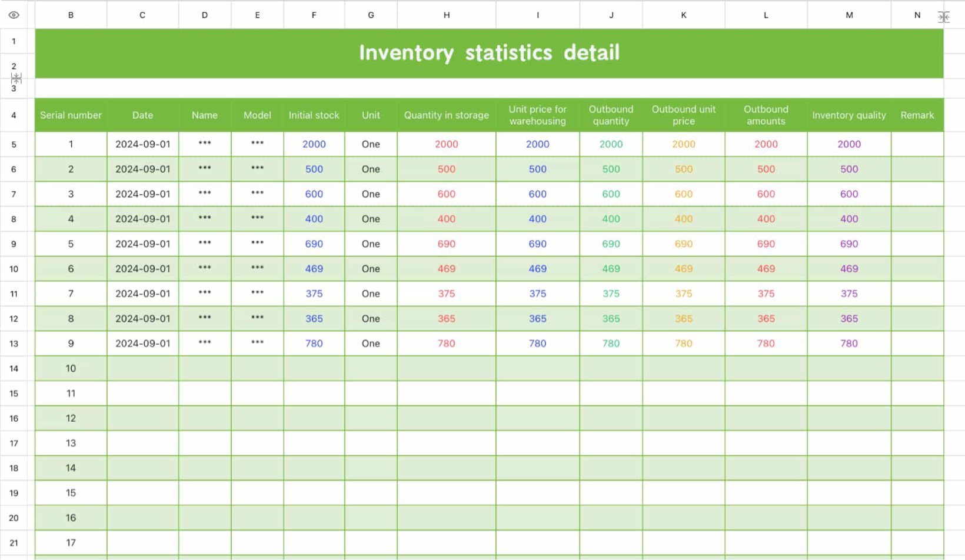Select Outbound amounts value 469
The width and height of the screenshot is (965, 560).
[766, 269]
